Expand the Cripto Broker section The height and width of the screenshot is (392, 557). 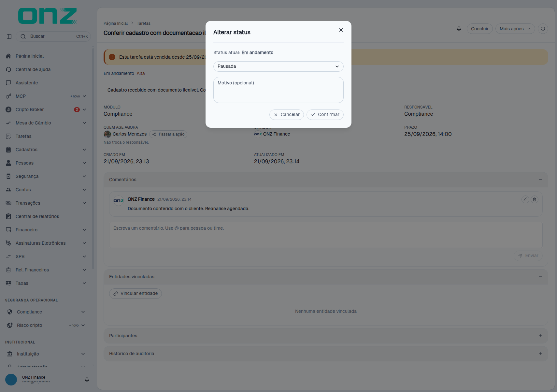(x=84, y=109)
